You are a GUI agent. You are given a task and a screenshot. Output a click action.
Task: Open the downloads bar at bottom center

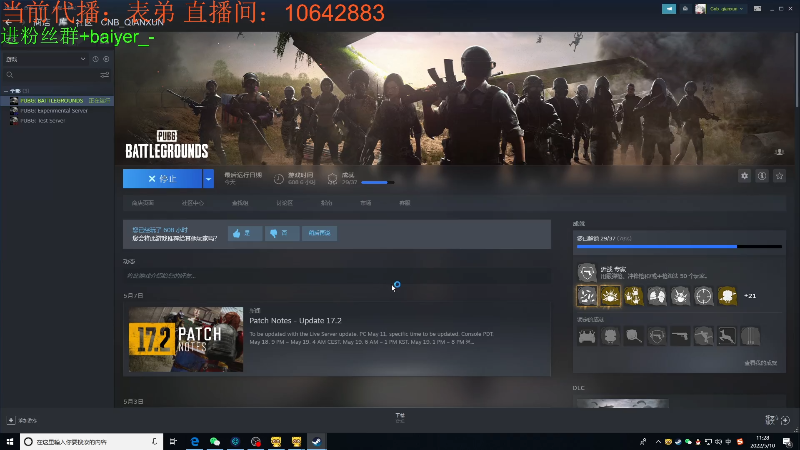tap(400, 418)
